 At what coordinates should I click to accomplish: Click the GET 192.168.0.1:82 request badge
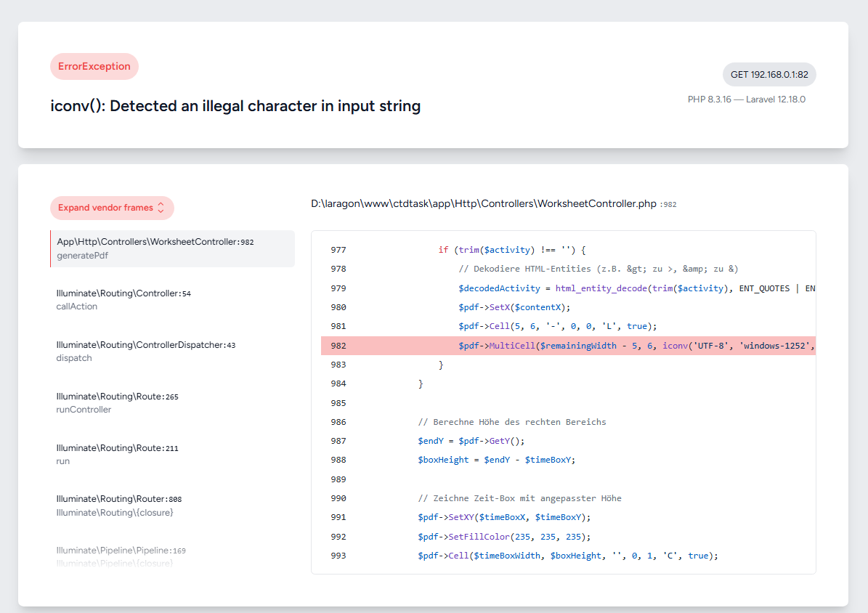(x=769, y=74)
